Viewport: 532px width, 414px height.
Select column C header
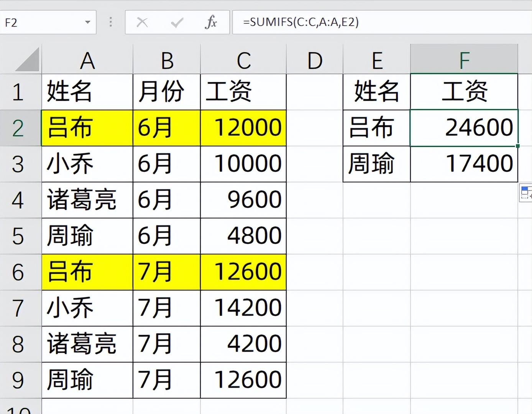pos(243,59)
